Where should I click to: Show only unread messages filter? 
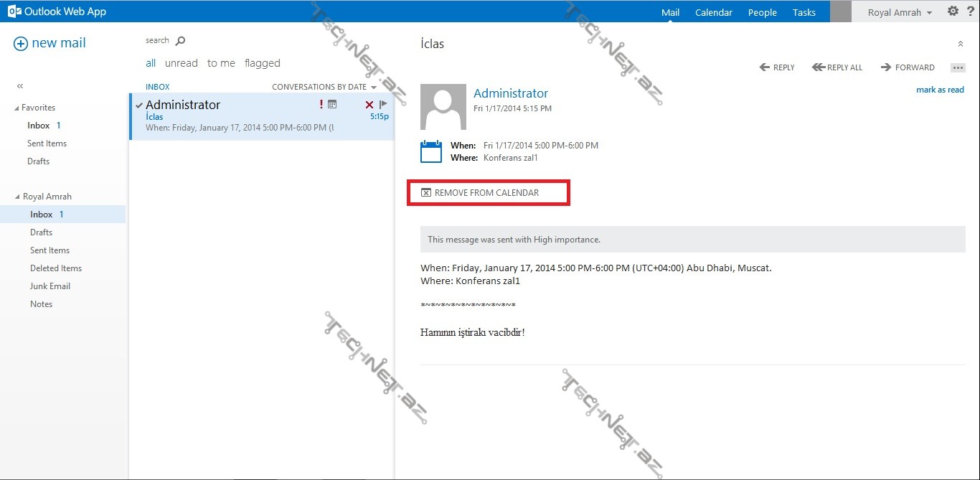click(181, 63)
